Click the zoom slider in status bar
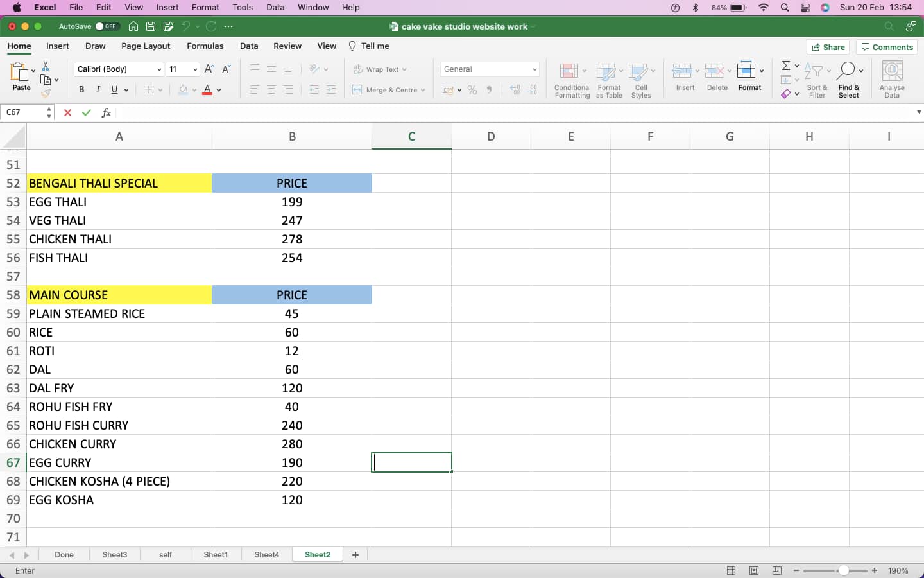 (843, 571)
